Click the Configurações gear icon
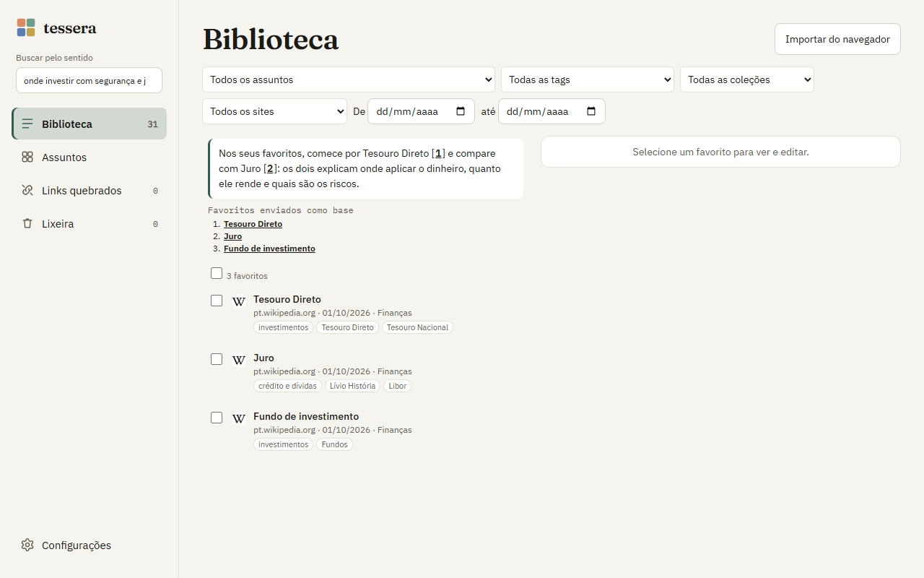Image resolution: width=924 pixels, height=578 pixels. 27,545
